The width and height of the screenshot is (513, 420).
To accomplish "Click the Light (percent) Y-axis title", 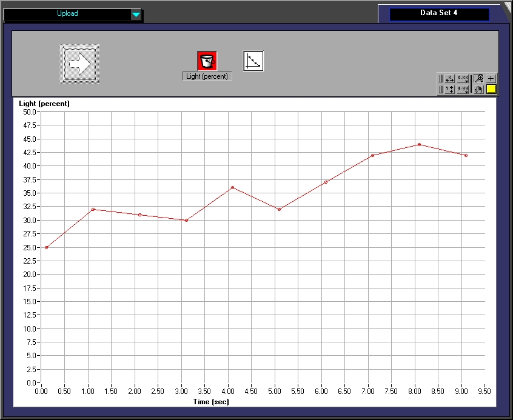I will click(x=44, y=104).
